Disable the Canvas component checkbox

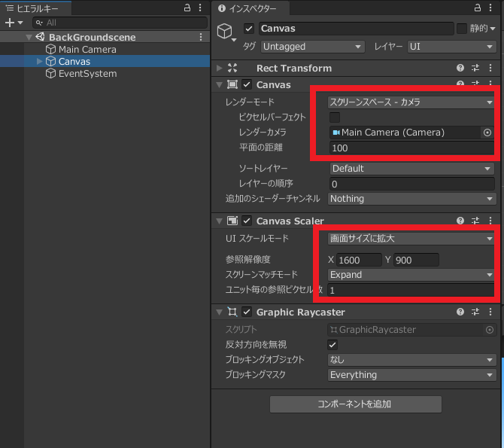point(247,84)
